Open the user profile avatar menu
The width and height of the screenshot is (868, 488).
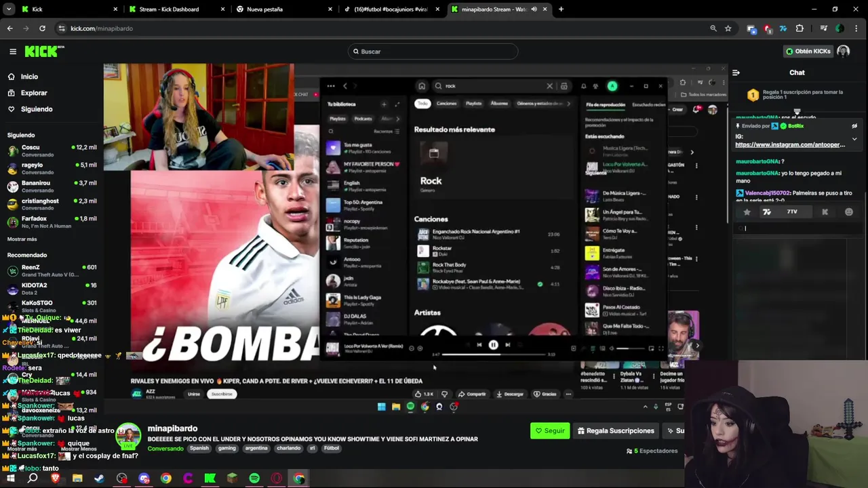[844, 52]
